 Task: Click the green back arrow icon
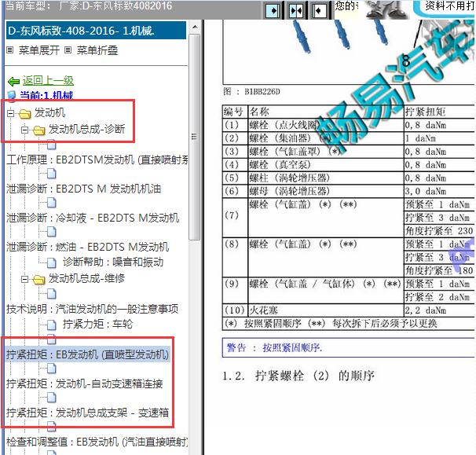pos(13,82)
